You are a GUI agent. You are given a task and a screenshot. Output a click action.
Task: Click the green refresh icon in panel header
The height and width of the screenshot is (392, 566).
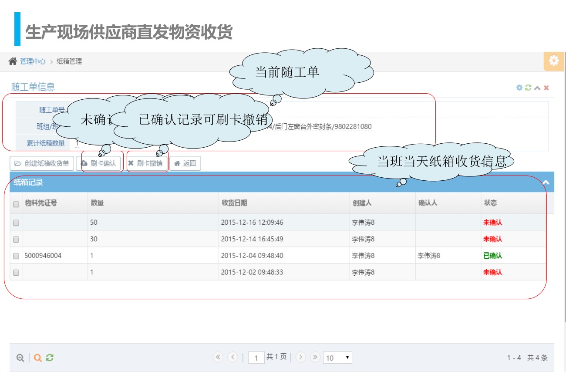(x=528, y=88)
